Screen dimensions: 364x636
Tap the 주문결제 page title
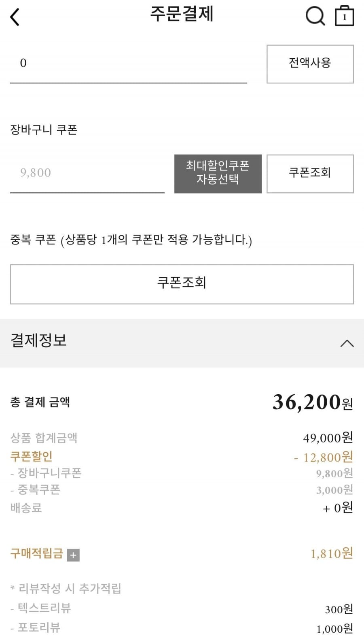(x=182, y=14)
